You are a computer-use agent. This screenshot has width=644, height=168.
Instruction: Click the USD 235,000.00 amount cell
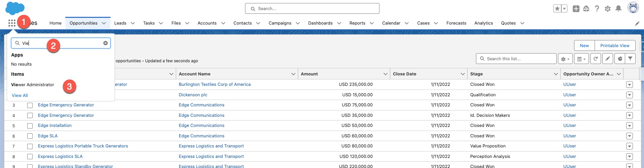356,85
